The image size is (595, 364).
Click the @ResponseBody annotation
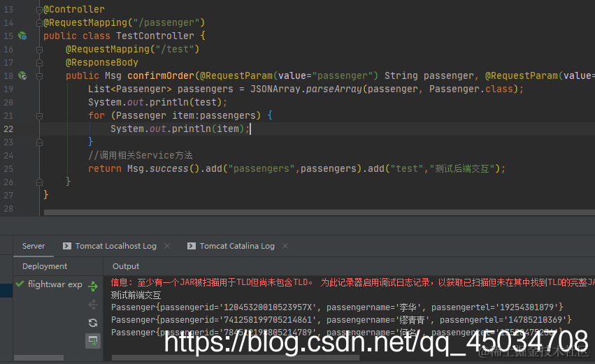[101, 62]
